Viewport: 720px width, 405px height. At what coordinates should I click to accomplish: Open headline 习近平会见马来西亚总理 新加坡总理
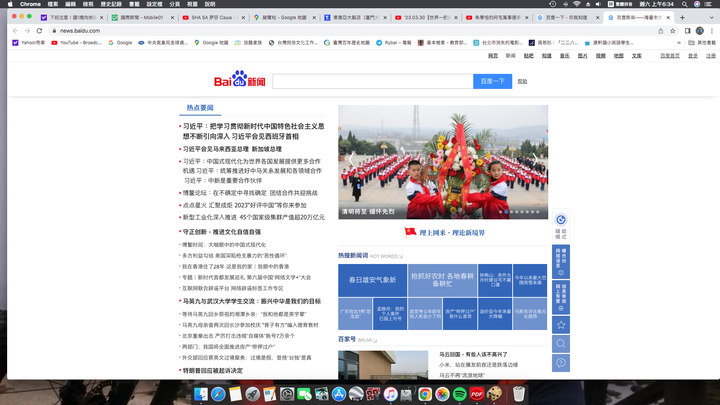[x=232, y=149]
